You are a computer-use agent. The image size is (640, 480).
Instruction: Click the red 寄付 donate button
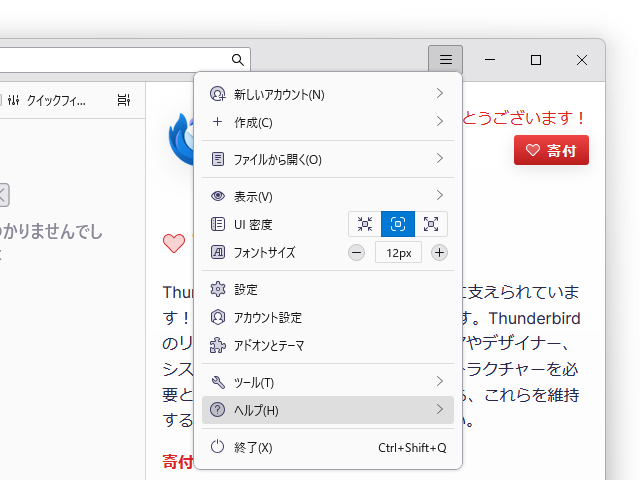[x=551, y=150]
